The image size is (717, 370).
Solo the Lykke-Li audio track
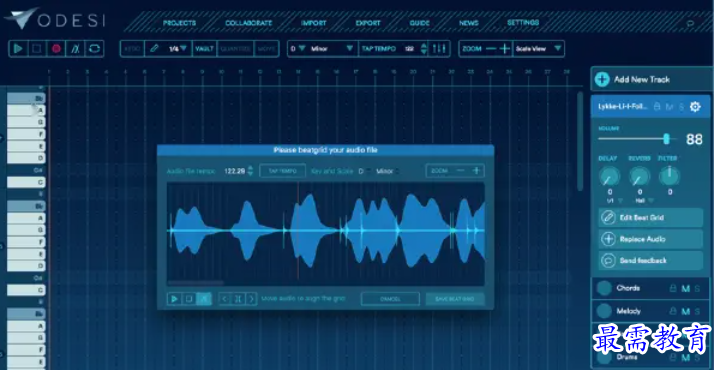681,107
